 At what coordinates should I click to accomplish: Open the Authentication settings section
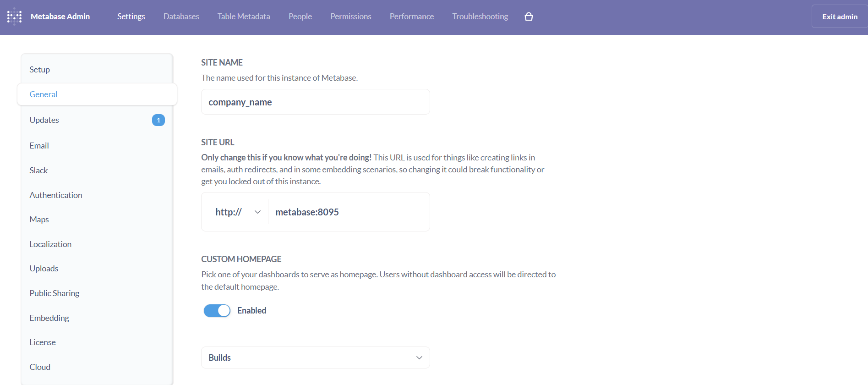coord(56,195)
